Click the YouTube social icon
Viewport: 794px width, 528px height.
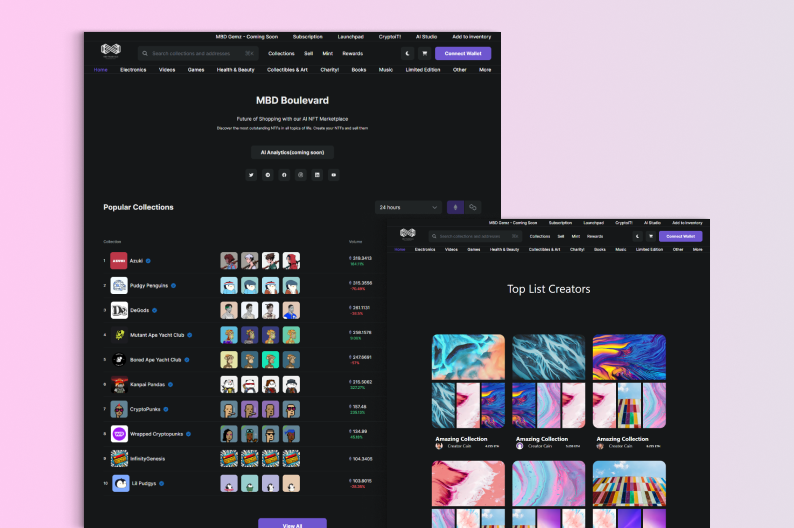pyautogui.click(x=334, y=175)
